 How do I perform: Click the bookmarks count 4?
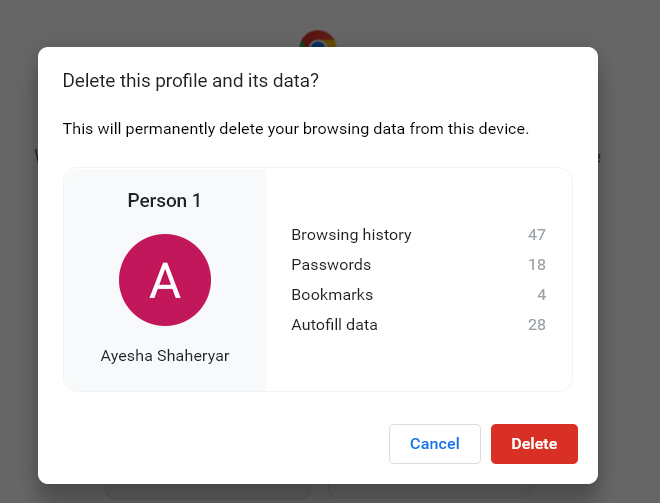point(541,295)
